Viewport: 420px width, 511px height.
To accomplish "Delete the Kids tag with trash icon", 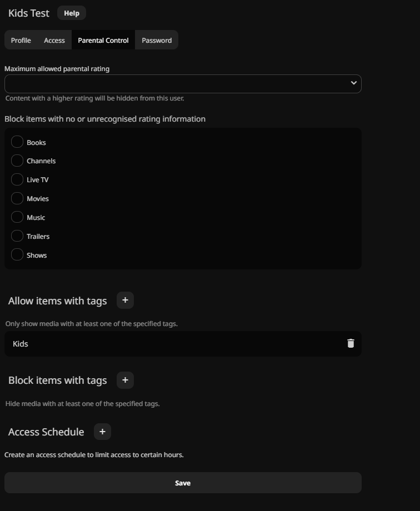I will pos(351,343).
